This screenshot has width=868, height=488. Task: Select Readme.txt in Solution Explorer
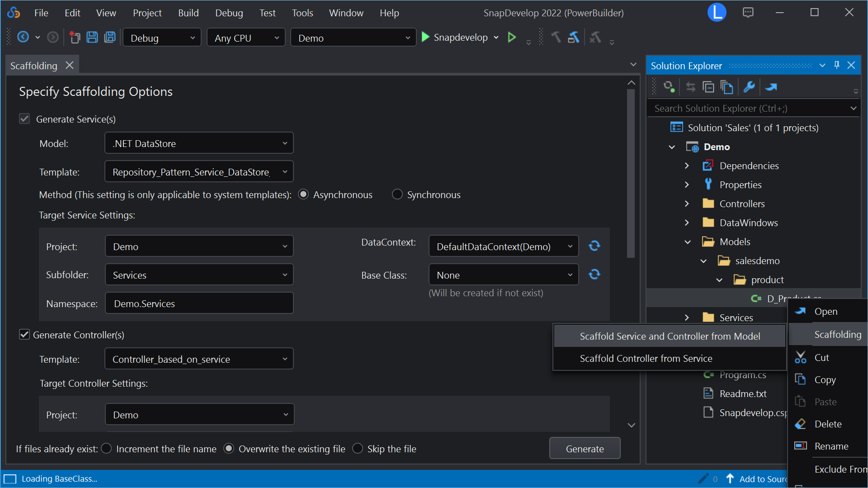743,393
